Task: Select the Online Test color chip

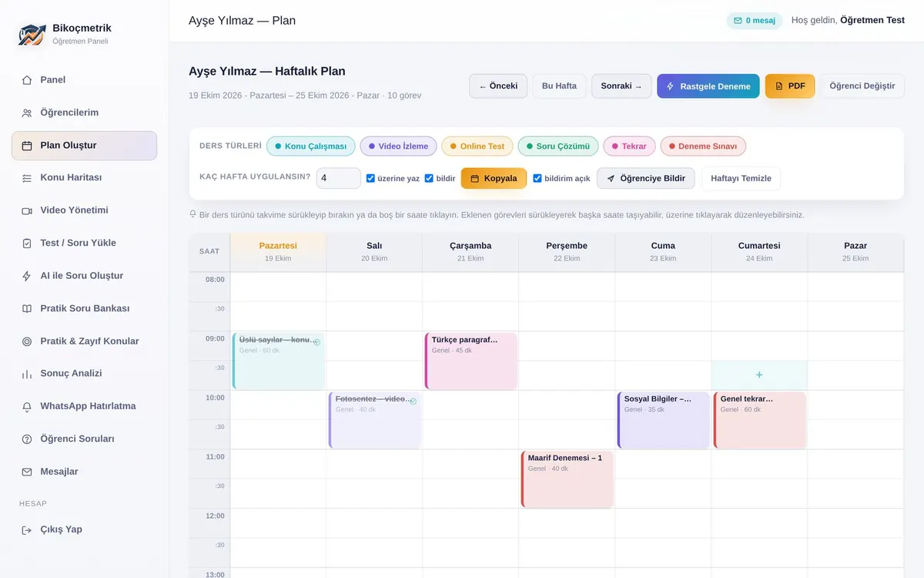Action: pos(477,146)
